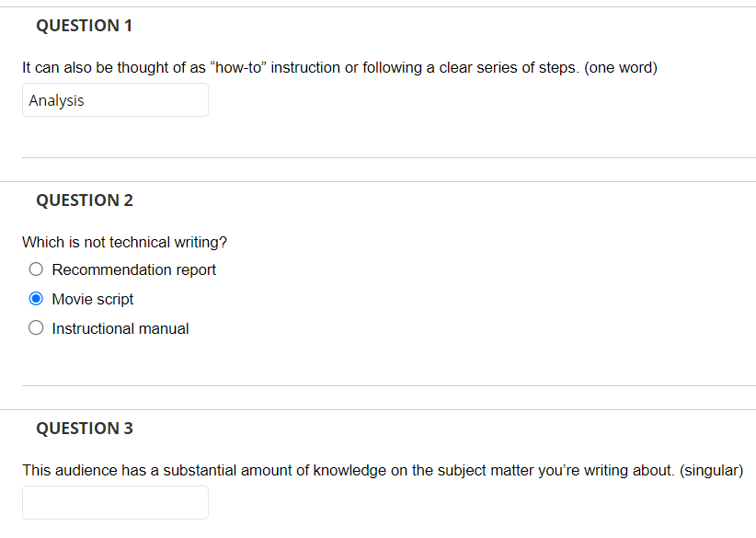Click the QUESTION 1 heading
This screenshot has width=756, height=538.
coord(84,26)
